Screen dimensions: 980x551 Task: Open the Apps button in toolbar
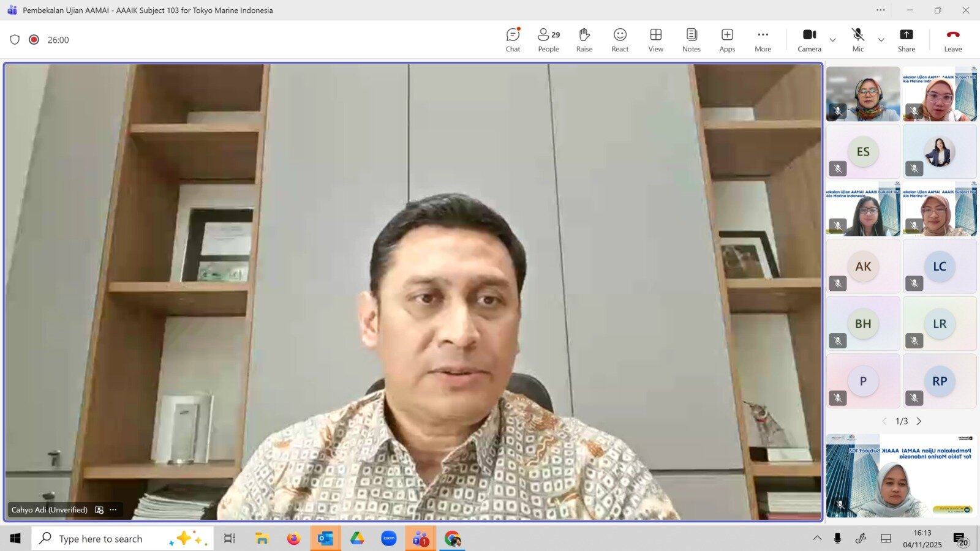point(727,40)
